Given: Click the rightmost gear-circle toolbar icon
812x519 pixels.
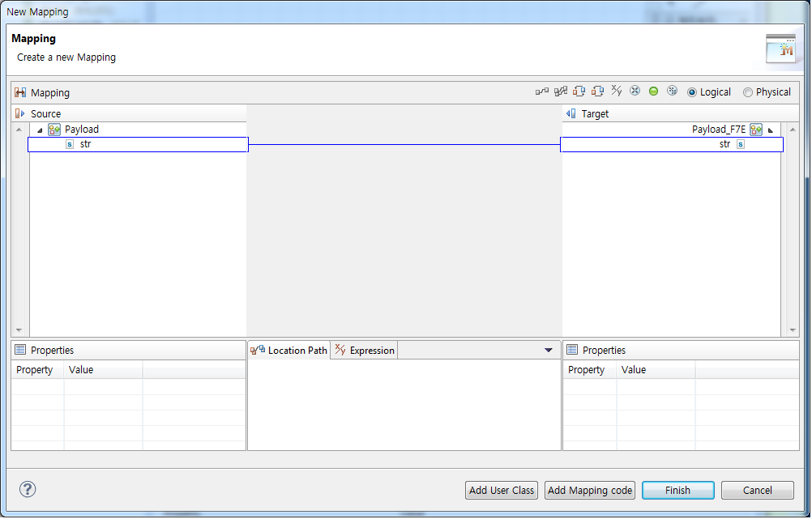Looking at the screenshot, I should pos(672,91).
